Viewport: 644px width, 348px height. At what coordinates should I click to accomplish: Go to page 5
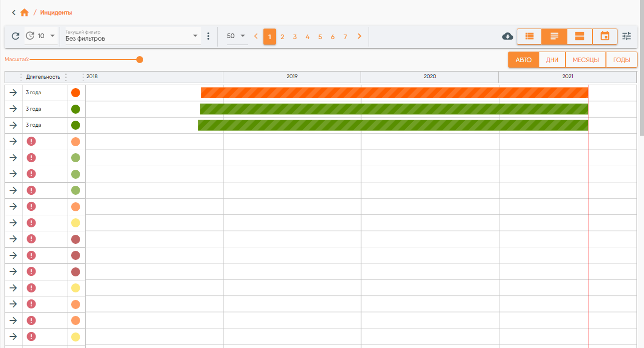pos(320,37)
